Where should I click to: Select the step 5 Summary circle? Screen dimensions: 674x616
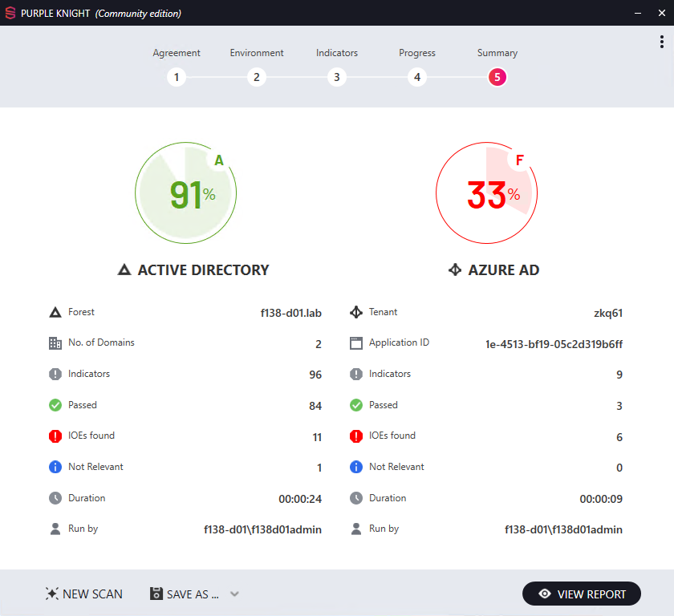[x=497, y=78]
